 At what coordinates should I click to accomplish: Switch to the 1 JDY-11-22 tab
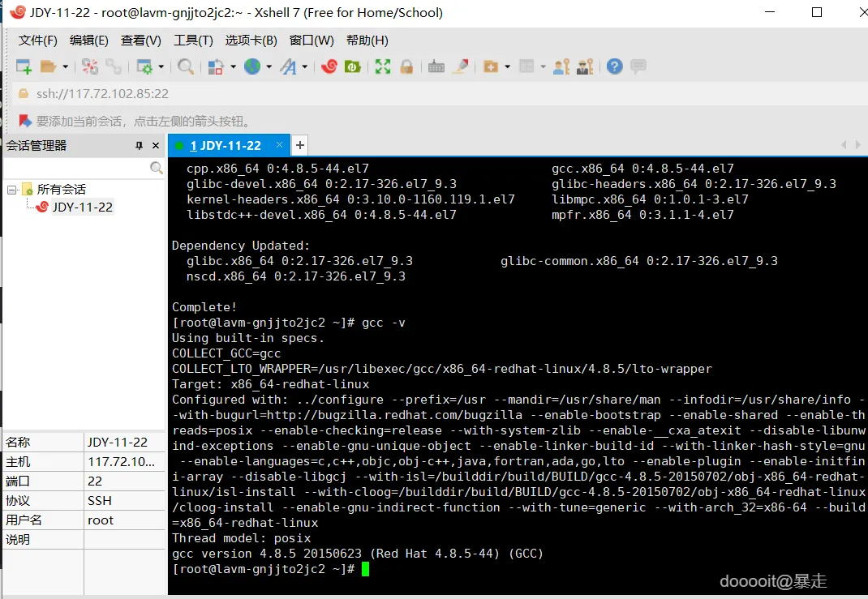point(226,145)
